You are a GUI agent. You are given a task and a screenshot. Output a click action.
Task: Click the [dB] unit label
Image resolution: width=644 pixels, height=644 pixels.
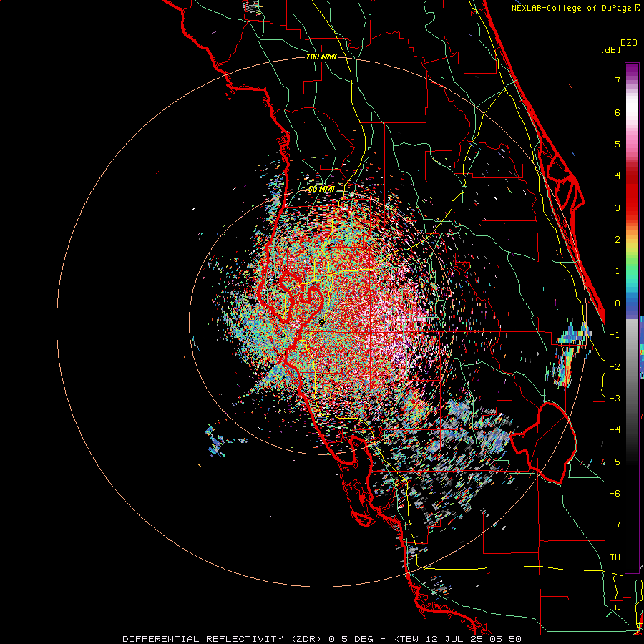coord(611,49)
